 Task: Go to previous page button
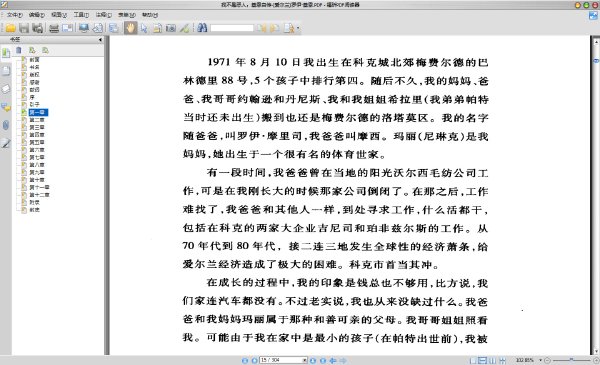[x=254, y=360]
